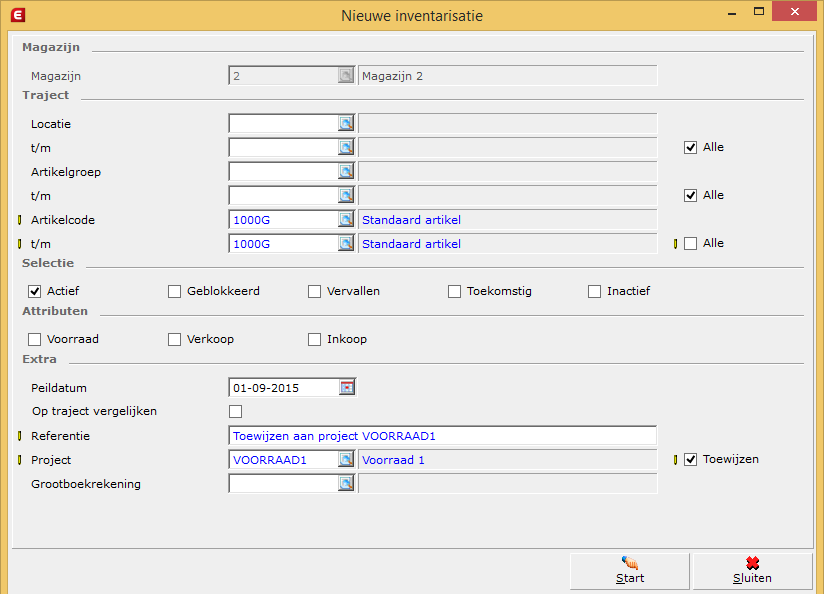The height and width of the screenshot is (594, 824).
Task: Click the red application logo in title bar
Action: tap(18, 15)
